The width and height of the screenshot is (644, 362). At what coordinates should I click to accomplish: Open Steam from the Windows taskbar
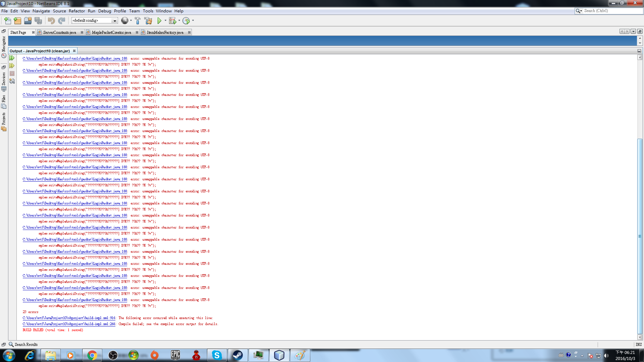click(237, 355)
